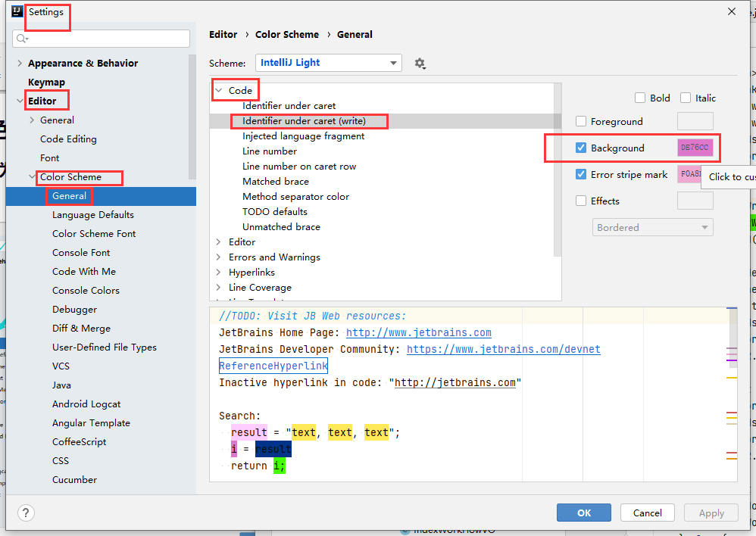
Task: Select Console Colors page
Action: (86, 291)
